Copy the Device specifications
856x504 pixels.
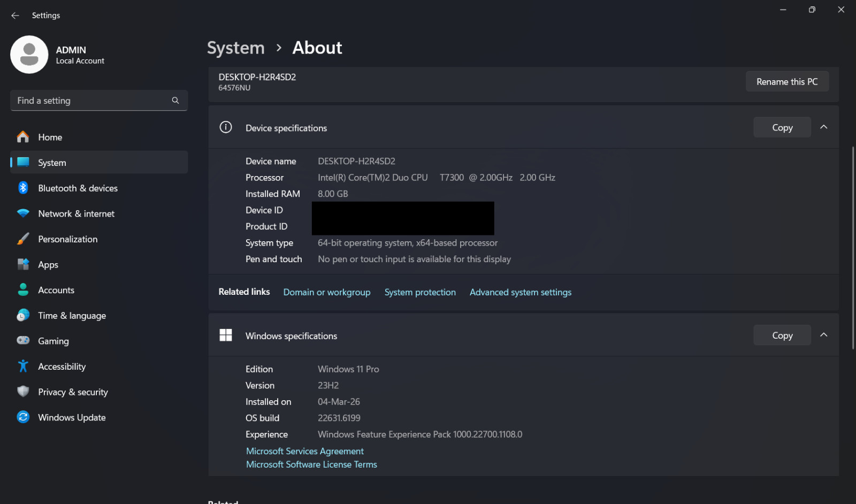[782, 127]
